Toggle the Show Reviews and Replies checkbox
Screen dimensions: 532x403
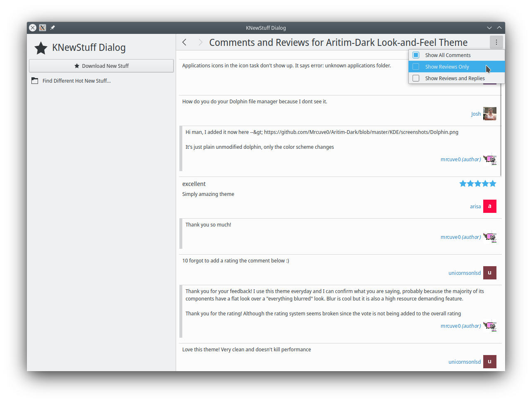tap(416, 78)
